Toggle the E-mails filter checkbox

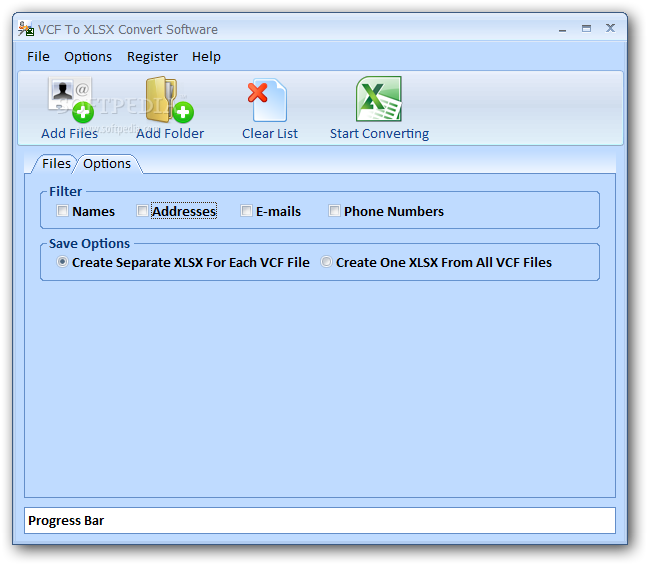pyautogui.click(x=246, y=211)
